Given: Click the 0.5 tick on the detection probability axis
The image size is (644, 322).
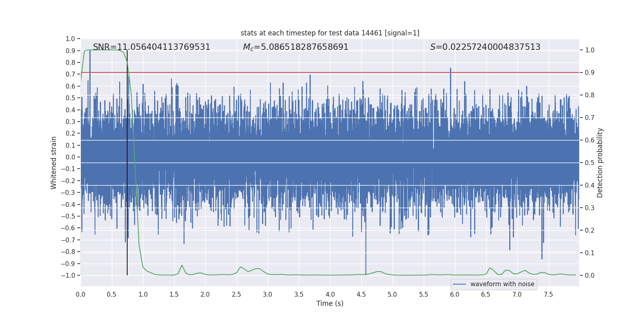Looking at the screenshot, I should [x=590, y=163].
